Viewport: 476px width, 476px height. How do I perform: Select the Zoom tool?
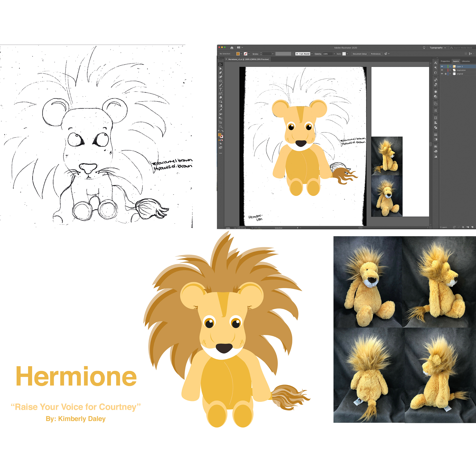coord(221,127)
